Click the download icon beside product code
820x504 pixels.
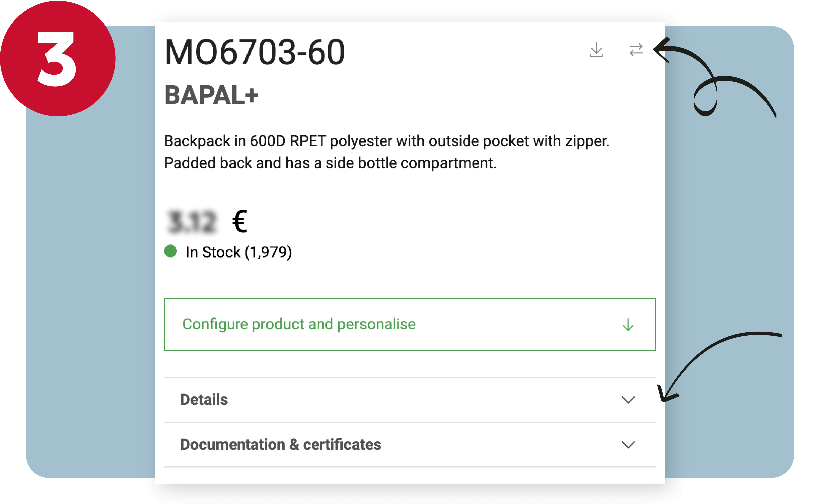coord(596,50)
